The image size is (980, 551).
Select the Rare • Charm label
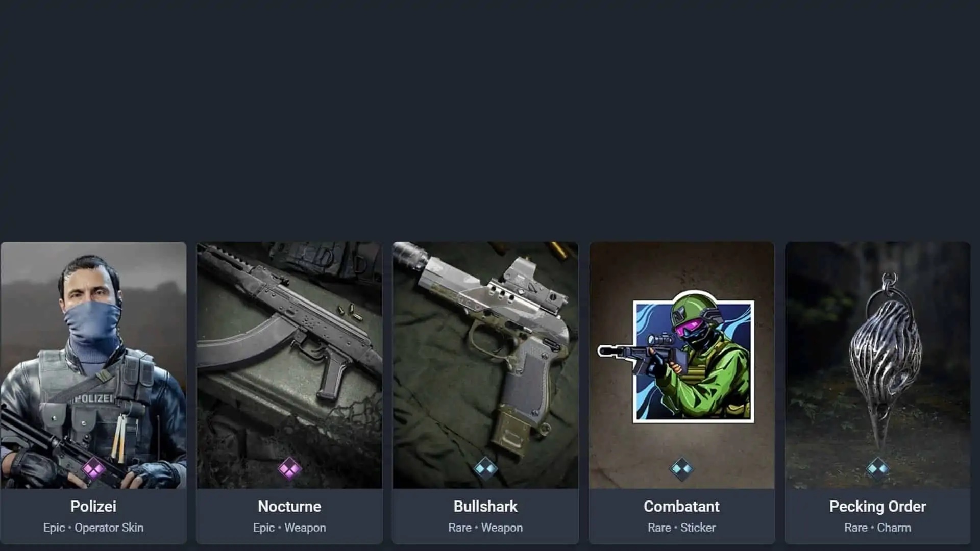coord(877,528)
